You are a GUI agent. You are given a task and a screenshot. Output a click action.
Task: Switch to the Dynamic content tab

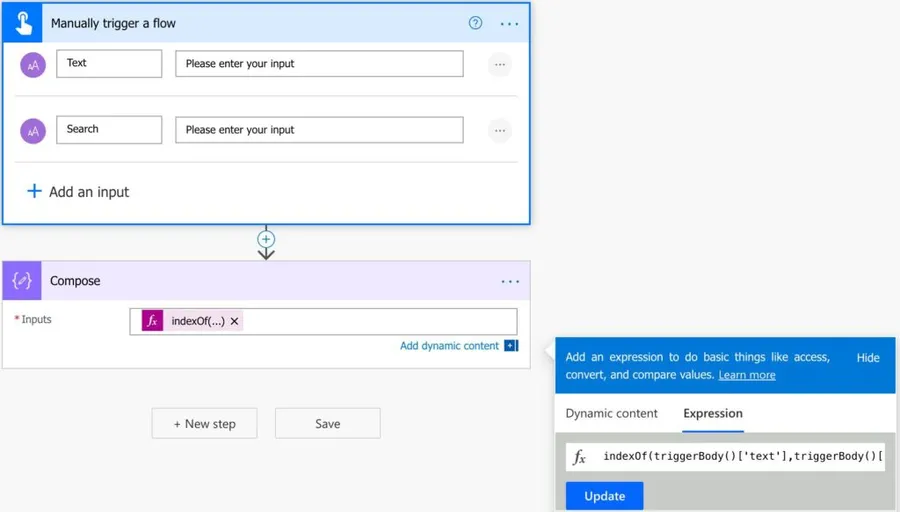pos(611,413)
